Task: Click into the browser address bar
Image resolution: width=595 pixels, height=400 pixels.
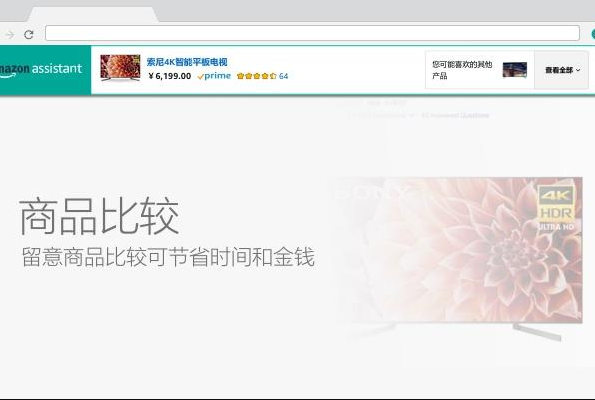Action: pos(312,33)
